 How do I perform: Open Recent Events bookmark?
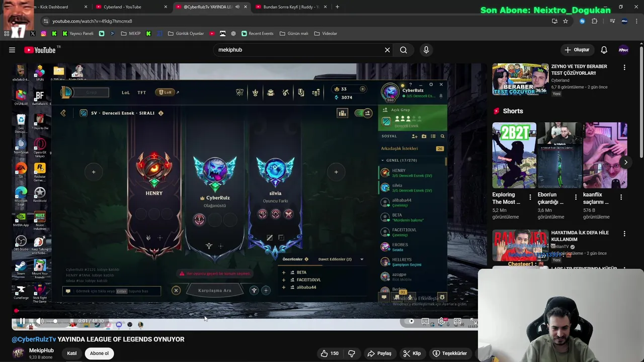257,34
